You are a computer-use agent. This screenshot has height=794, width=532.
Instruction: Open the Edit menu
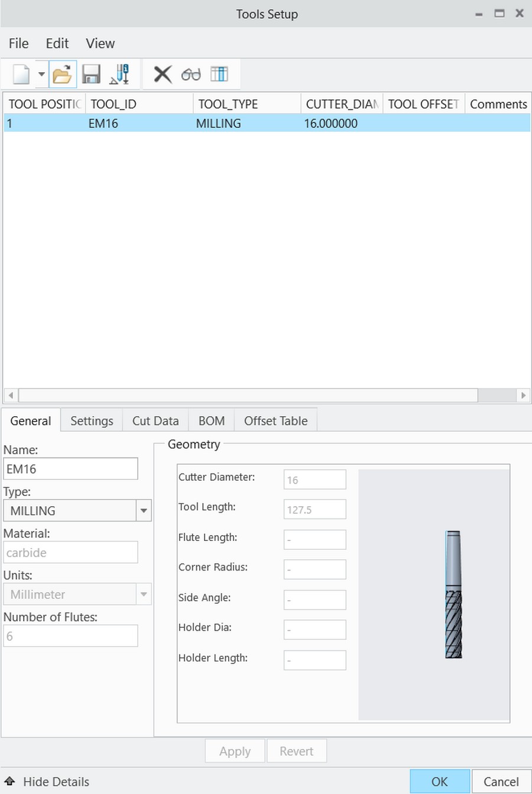(x=57, y=43)
